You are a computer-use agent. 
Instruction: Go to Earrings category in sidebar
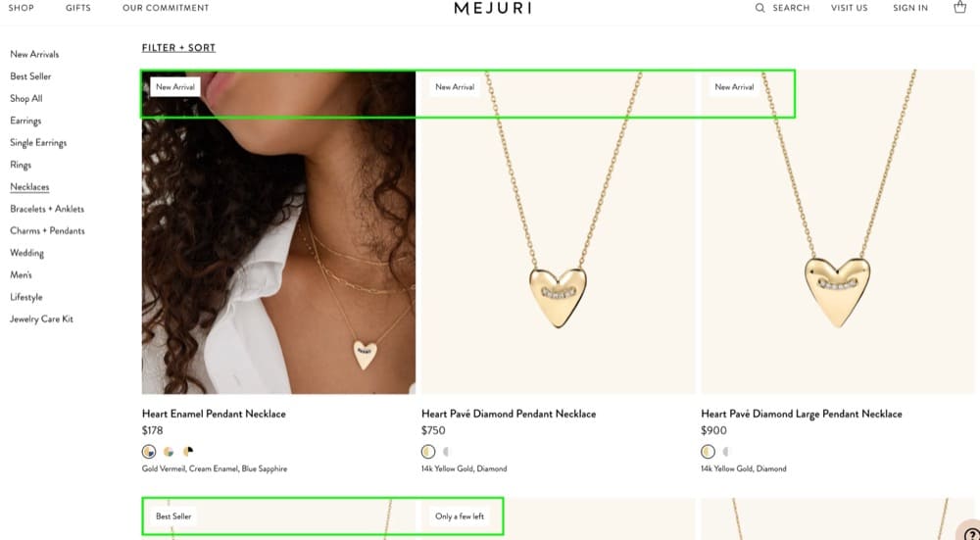[25, 121]
